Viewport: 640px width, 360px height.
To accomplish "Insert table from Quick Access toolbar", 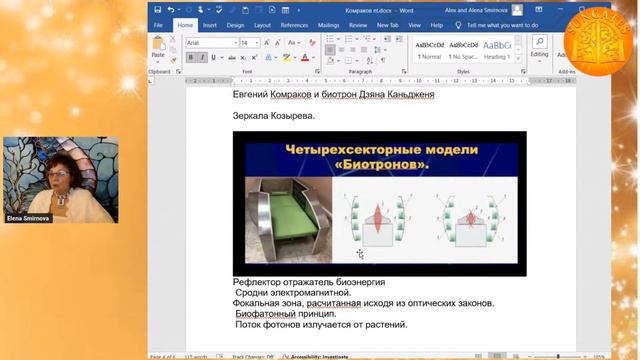I will click(286, 10).
